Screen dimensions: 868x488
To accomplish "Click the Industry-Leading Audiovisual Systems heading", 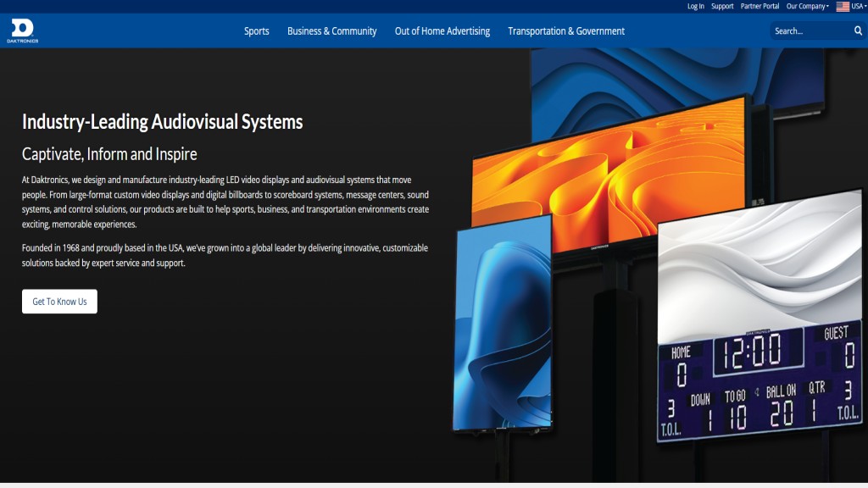I will coord(162,122).
